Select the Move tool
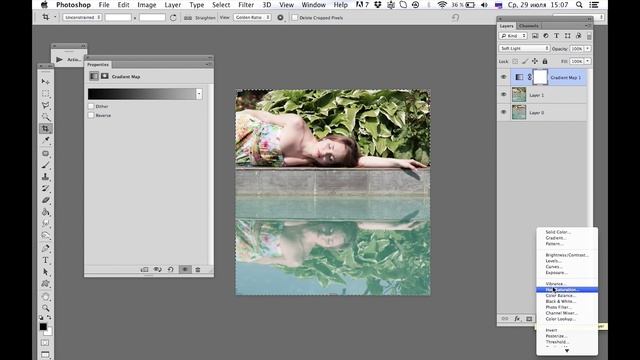The image size is (640, 360). [x=45, y=82]
